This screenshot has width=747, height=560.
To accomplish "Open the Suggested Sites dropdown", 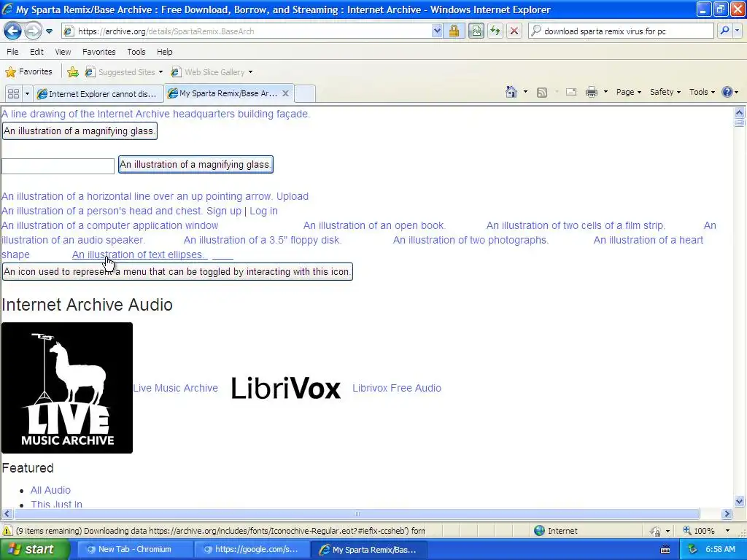I will 124,72.
